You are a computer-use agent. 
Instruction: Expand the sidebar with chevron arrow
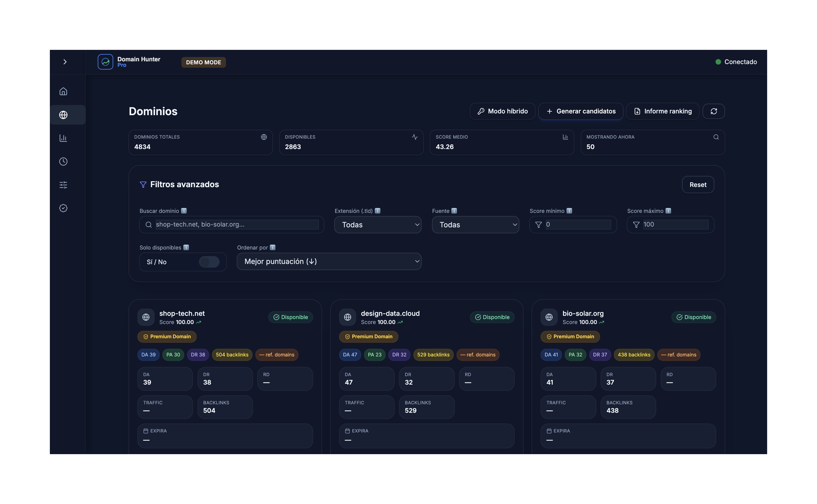point(65,62)
